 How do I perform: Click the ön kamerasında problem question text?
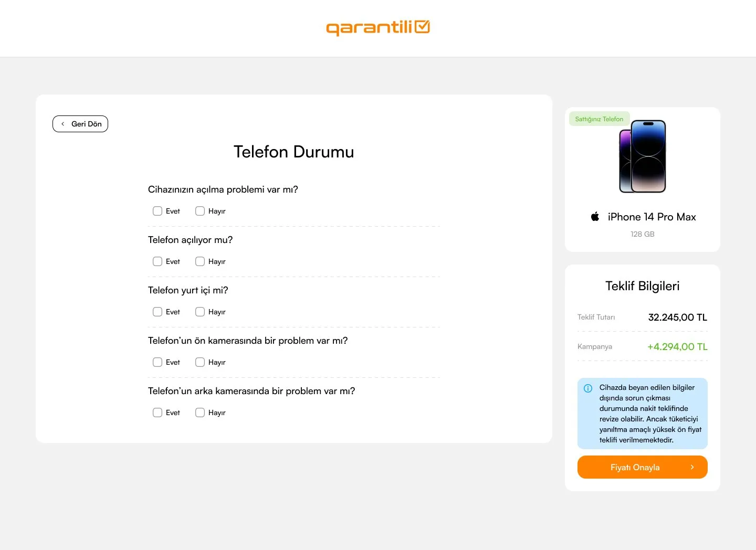pyautogui.click(x=248, y=341)
